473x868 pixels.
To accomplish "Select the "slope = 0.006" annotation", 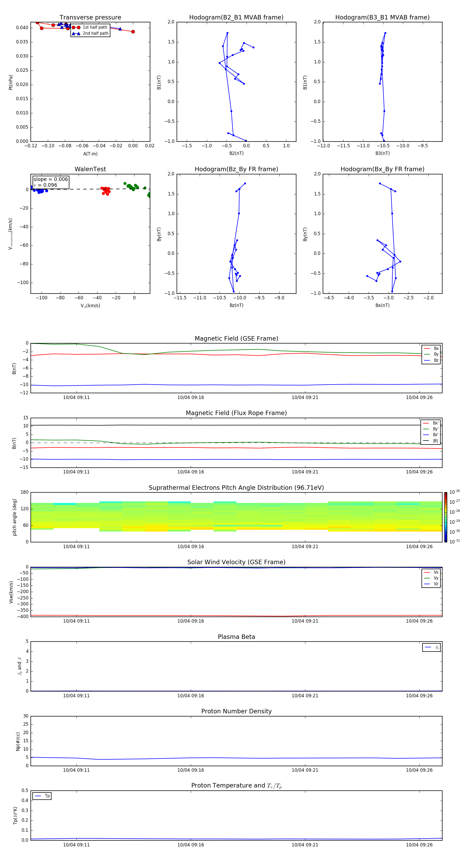I will pyautogui.click(x=51, y=179).
